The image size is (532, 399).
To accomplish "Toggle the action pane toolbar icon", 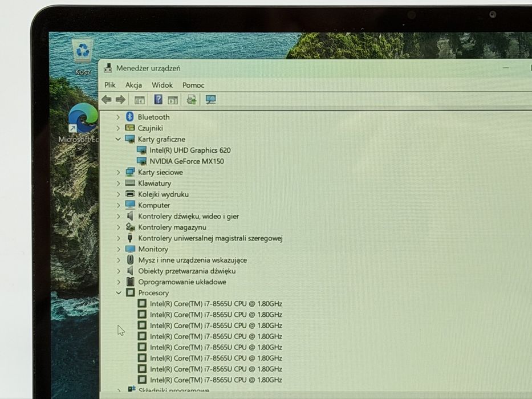I will coord(173,100).
